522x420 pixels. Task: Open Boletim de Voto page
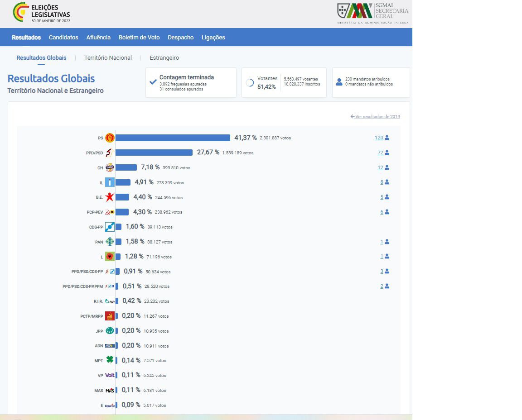point(139,38)
